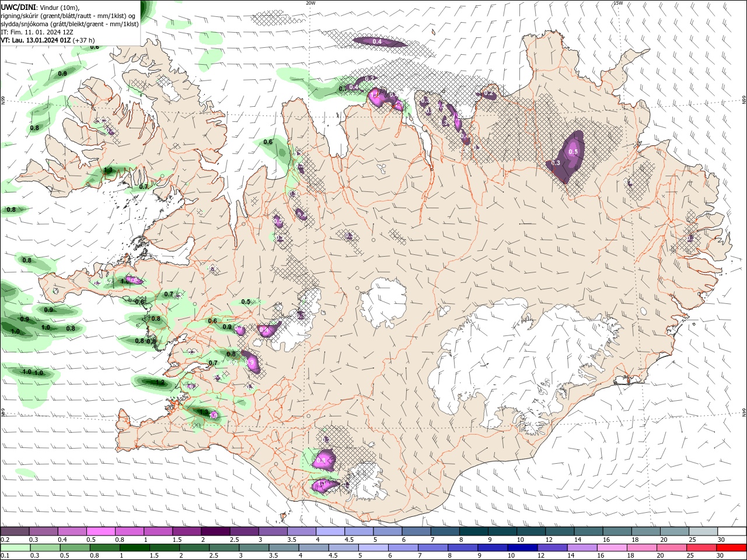Click the white '0.5' value in northeast purple blob
This screenshot has width=747, height=560.
coord(573,152)
